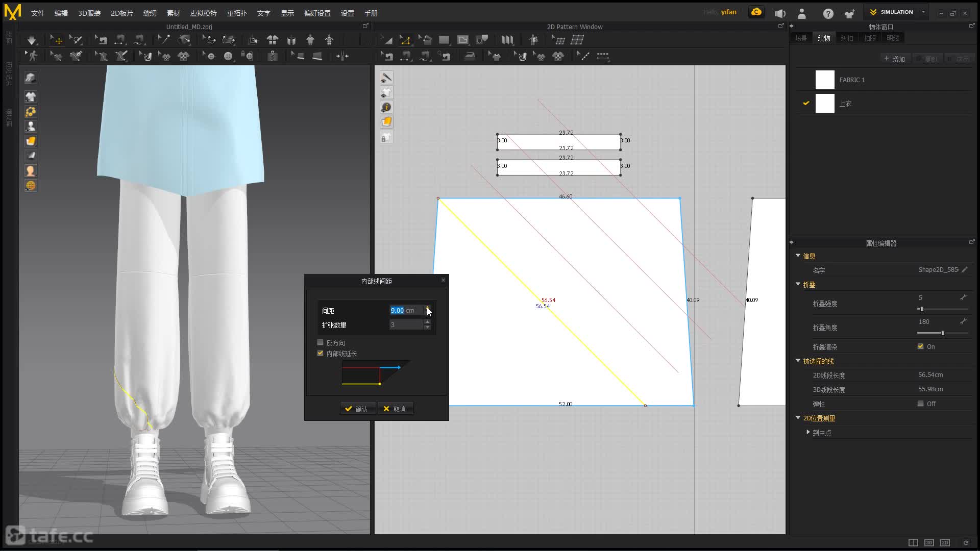The image size is (980, 551).
Task: Open the 文件 menu
Action: tap(38, 13)
